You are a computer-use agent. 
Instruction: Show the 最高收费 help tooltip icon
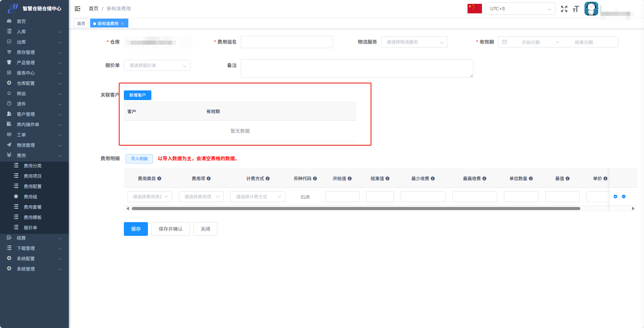pos(484,178)
